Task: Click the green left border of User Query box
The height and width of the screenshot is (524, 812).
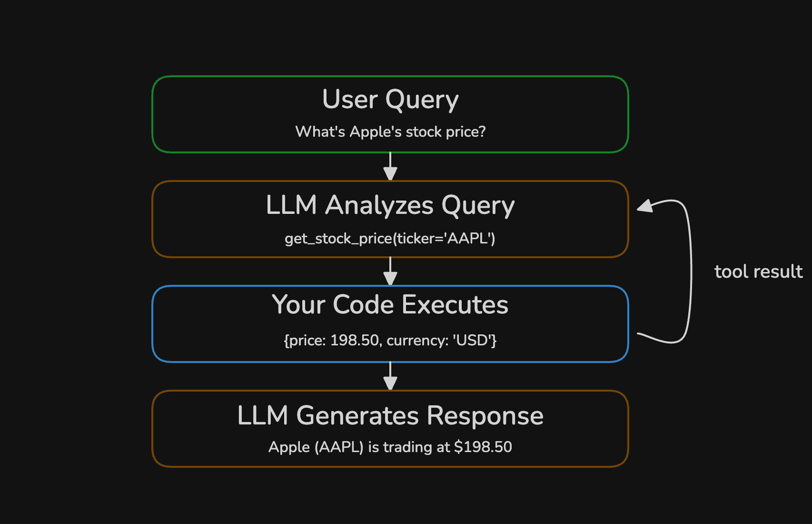Action: 152,114
